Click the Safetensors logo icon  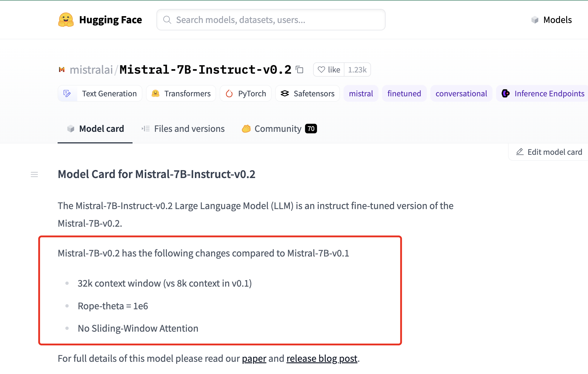click(285, 94)
